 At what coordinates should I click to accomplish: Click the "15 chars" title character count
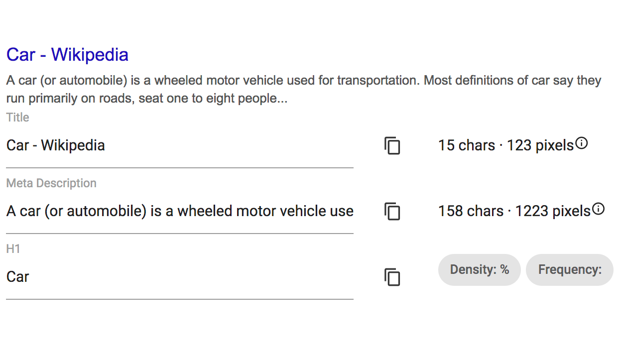point(467,145)
